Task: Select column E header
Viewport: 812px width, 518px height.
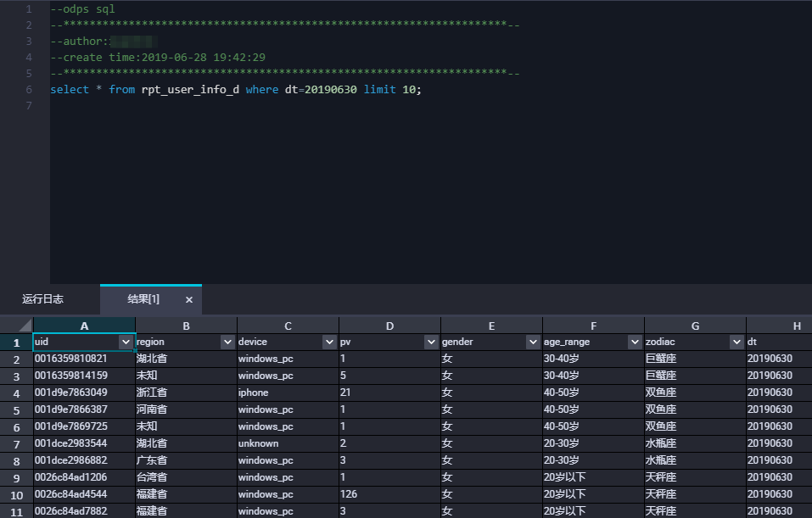Action: click(491, 326)
